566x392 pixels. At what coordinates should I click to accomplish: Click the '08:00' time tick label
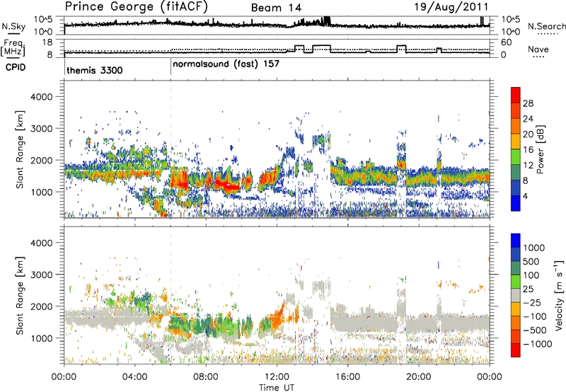(x=206, y=377)
